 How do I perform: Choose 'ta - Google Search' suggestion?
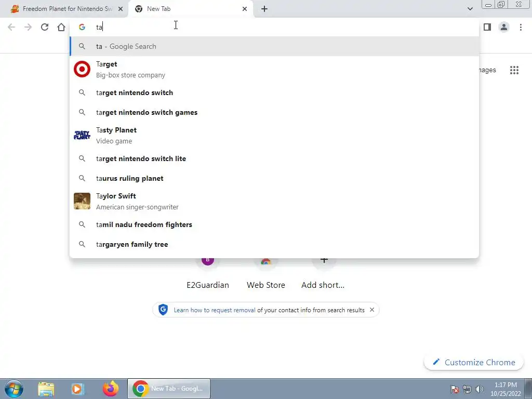tap(274, 46)
